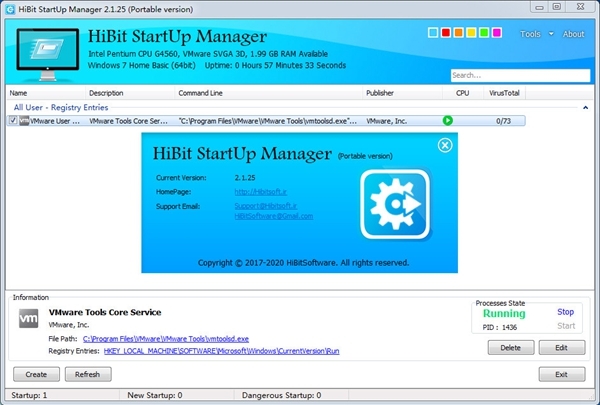Viewport: 600px width, 405px height.
Task: Click the monitor logo in header
Action: (47, 54)
